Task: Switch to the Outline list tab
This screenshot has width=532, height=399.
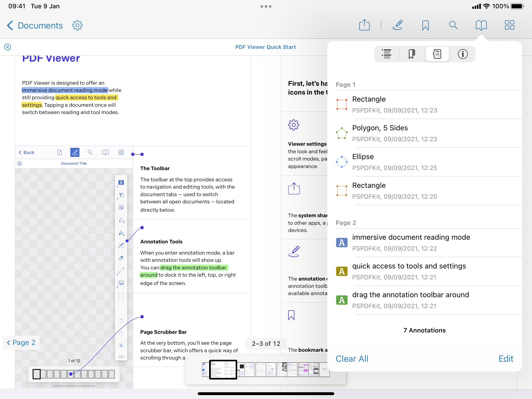Action: pos(387,54)
